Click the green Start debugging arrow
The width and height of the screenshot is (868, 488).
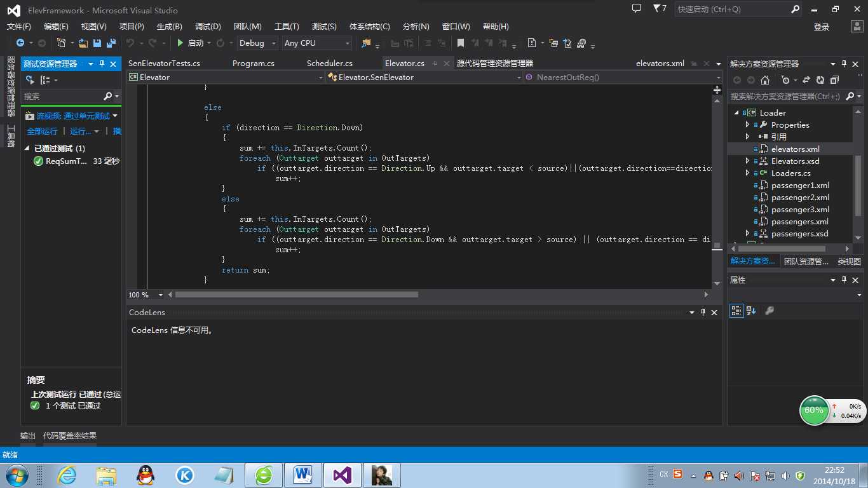180,43
